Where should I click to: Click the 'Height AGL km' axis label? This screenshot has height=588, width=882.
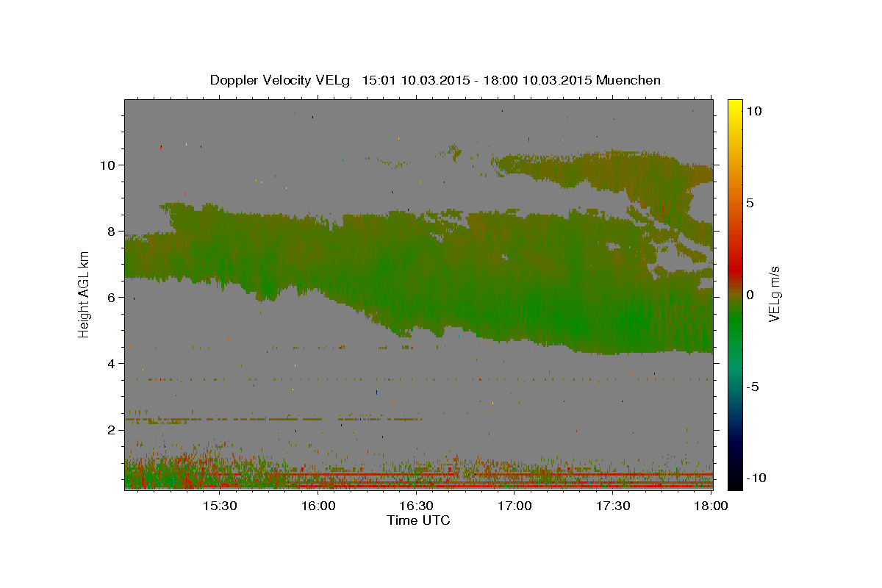84,295
